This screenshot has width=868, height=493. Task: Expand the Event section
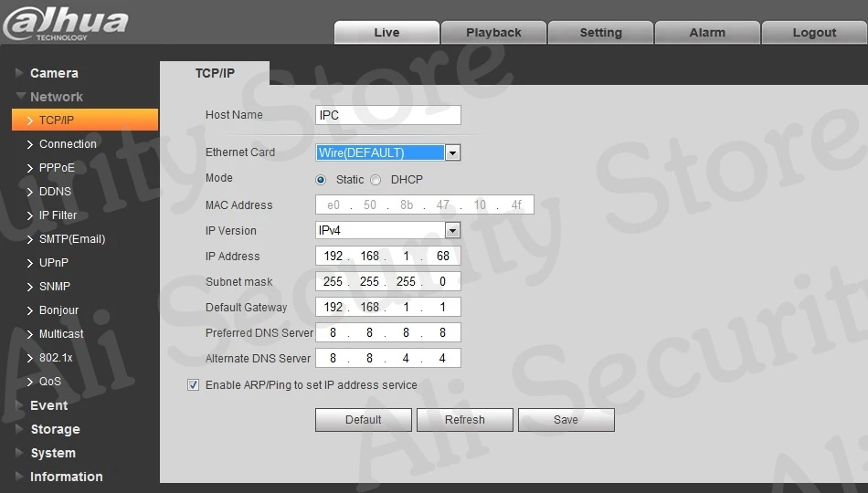[x=48, y=405]
